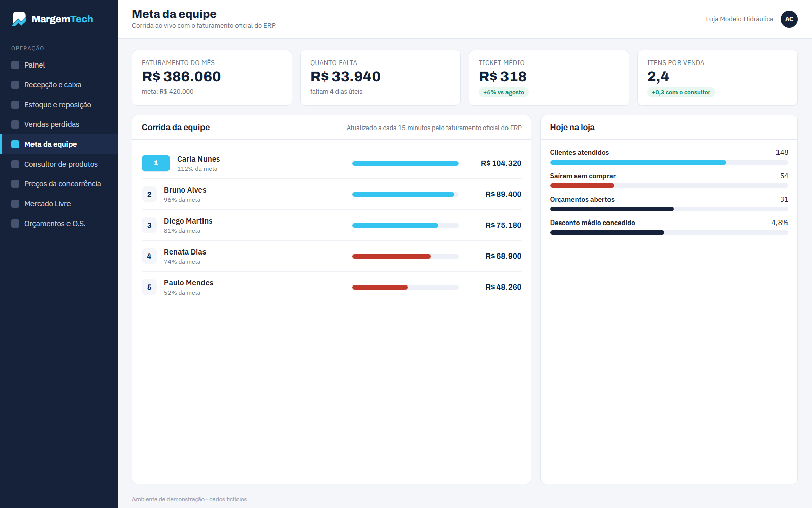Click the 112% da meta label
The width and height of the screenshot is (812, 508).
coord(197,169)
